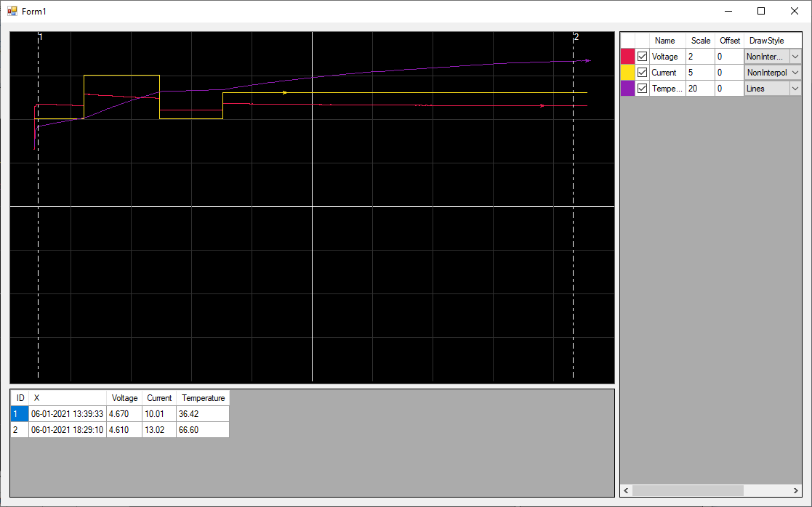Click the purple arrow at Temperature trace end

587,61
